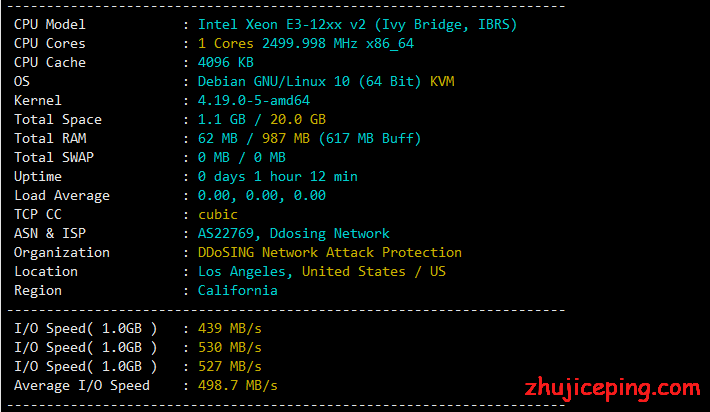Click the Debian GNU/Linux 10 OS text
Screen dimensions: 710x412
click(x=273, y=81)
